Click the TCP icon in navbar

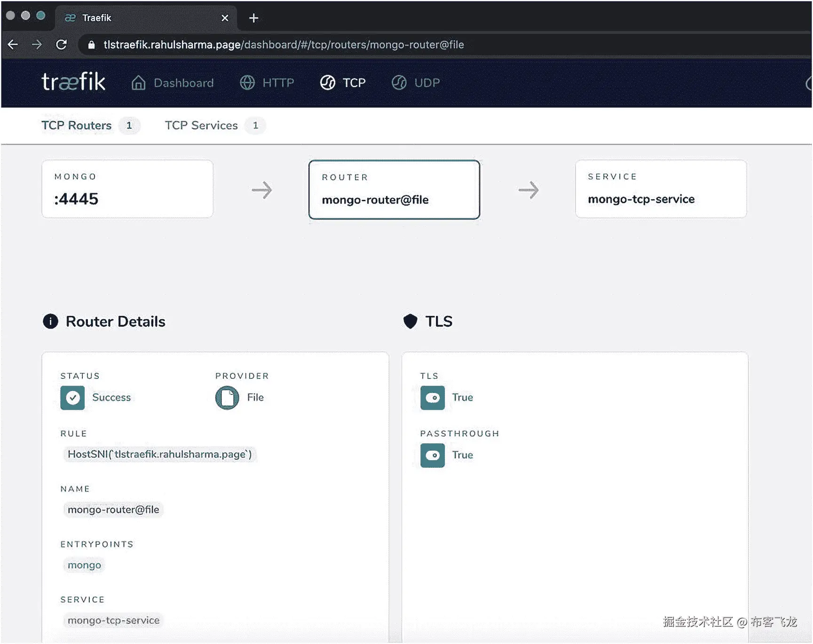328,83
